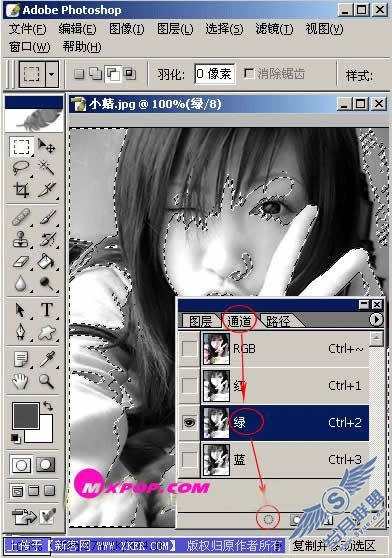Open the 图像(I) menu
The width and height of the screenshot is (392, 558).
tap(127, 29)
